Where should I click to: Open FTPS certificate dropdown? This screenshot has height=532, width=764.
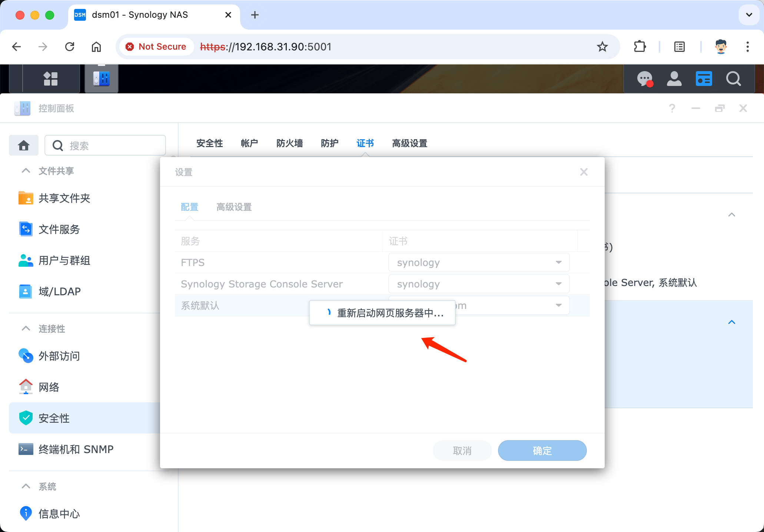pos(478,262)
